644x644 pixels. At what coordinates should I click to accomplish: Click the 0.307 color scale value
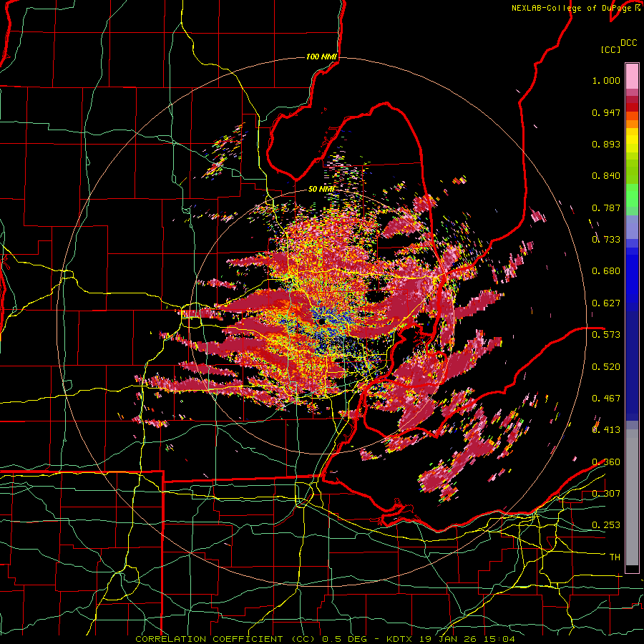606,494
